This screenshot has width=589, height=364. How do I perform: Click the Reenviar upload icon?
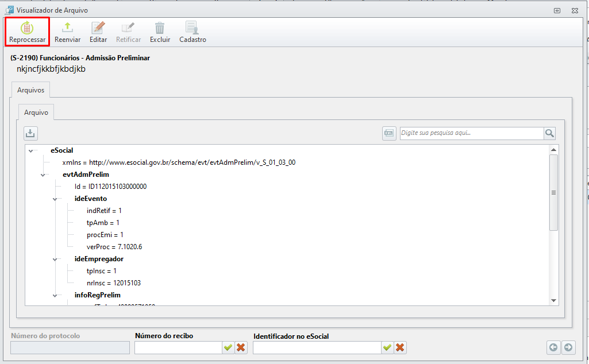[67, 28]
